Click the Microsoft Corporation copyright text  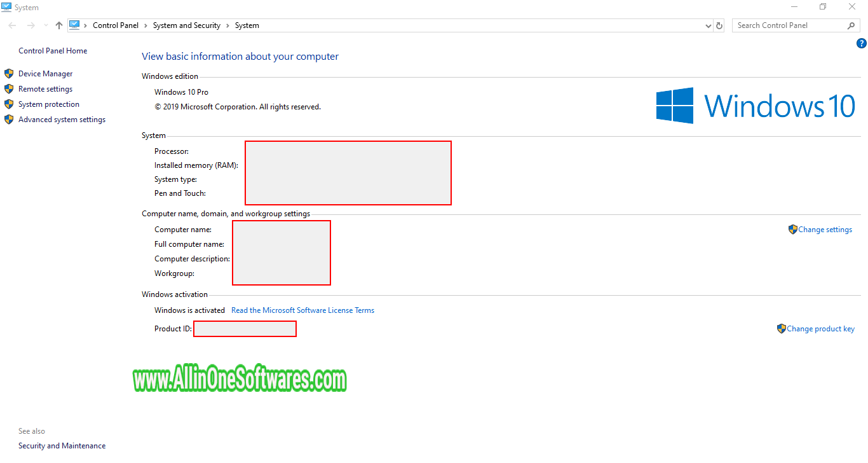coord(238,107)
